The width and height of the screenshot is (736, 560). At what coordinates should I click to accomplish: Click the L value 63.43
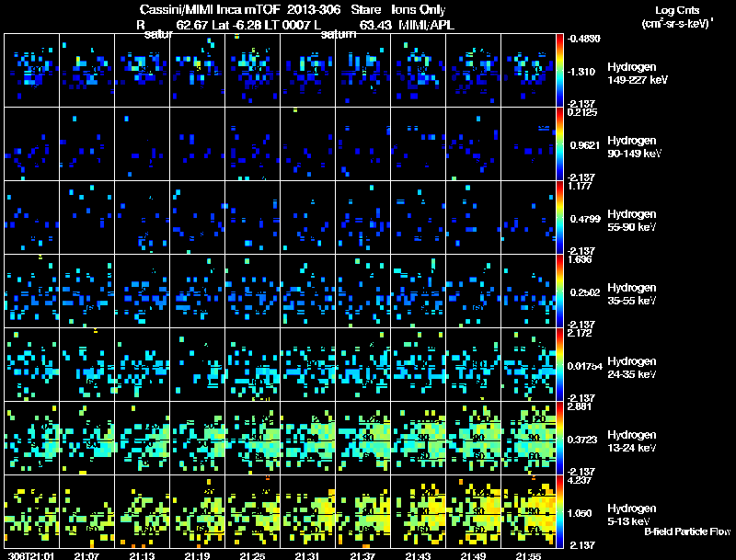point(375,25)
